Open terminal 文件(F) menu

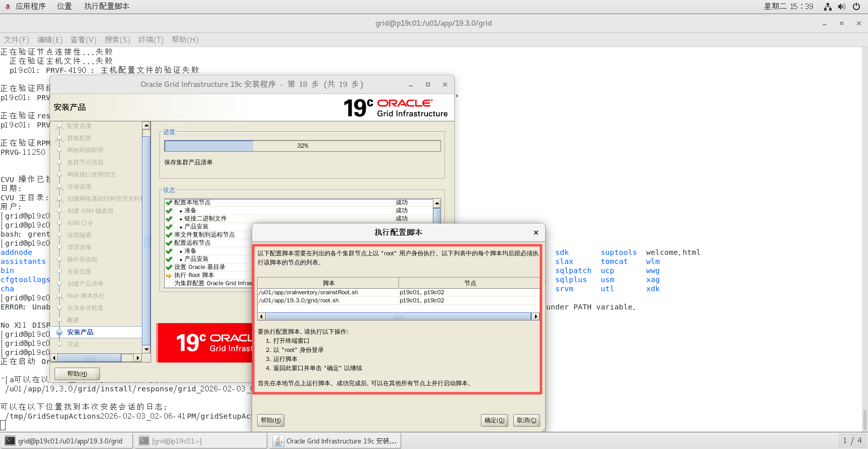pyautogui.click(x=17, y=39)
